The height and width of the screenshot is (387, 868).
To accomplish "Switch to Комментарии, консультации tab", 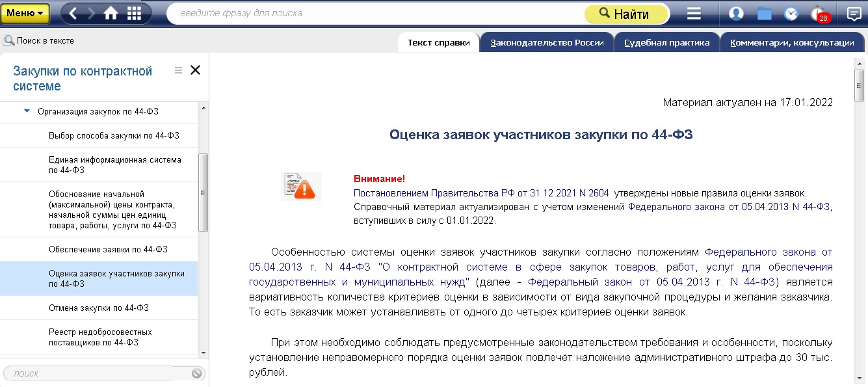I will coord(792,43).
